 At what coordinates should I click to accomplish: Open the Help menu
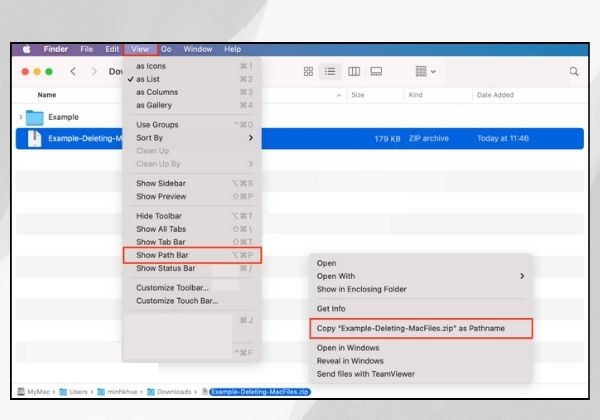point(232,49)
